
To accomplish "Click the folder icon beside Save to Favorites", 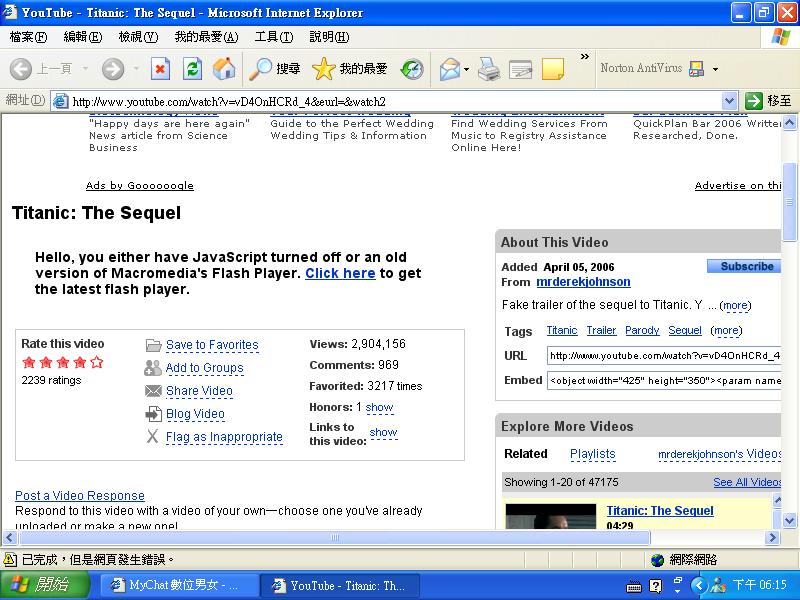I will point(153,345).
